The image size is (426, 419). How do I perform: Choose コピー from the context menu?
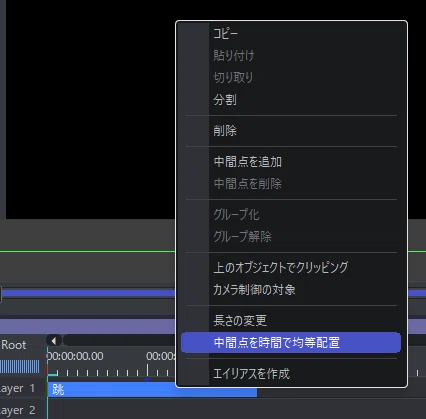(291, 34)
